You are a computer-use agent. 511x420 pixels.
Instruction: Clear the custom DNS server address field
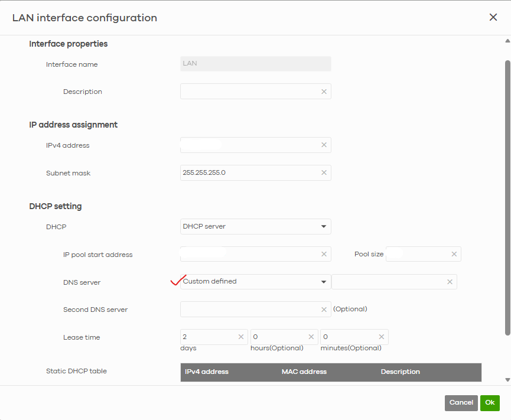[450, 282]
